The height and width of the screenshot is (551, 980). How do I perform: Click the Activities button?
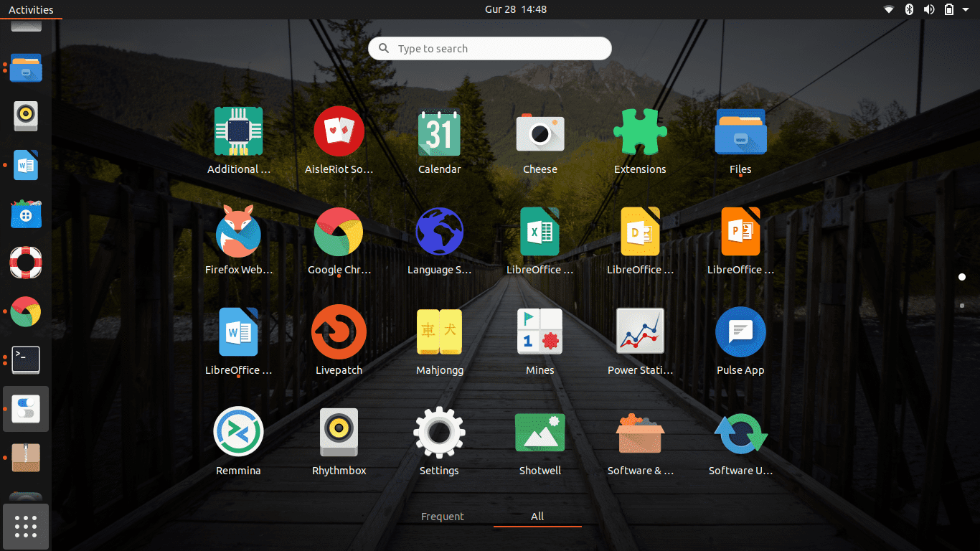coord(31,9)
